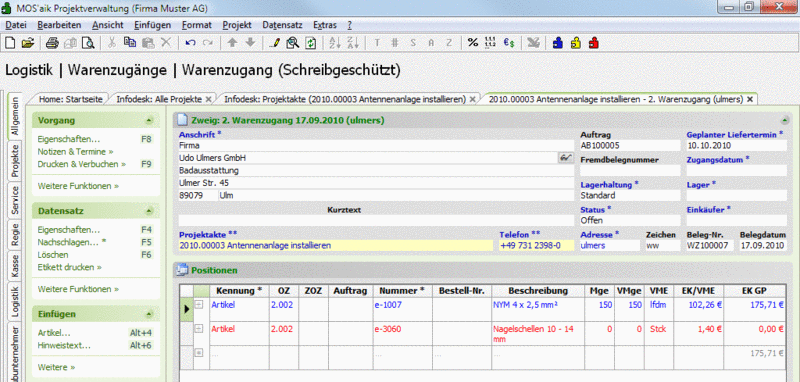
Task: Collapse the Vorgang panel section
Action: click(x=148, y=121)
